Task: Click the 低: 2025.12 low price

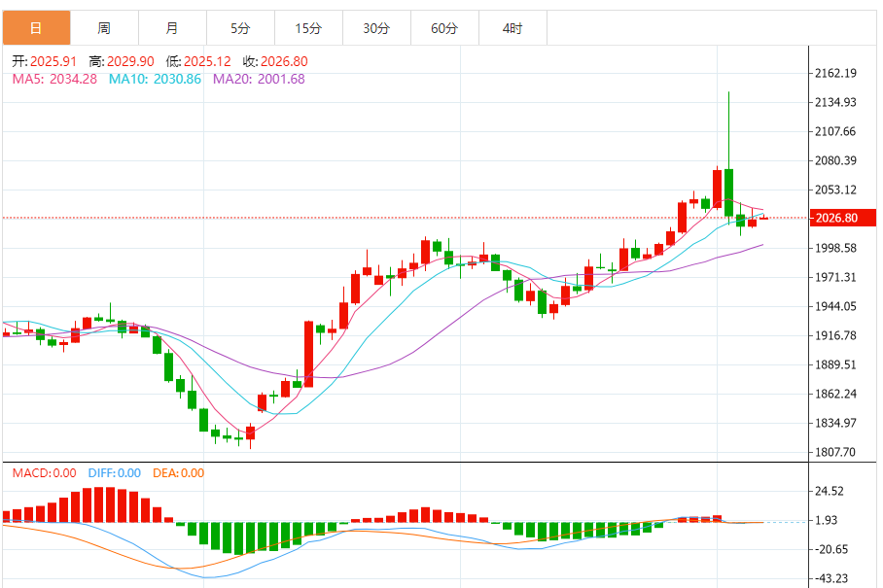Action: click(x=198, y=61)
